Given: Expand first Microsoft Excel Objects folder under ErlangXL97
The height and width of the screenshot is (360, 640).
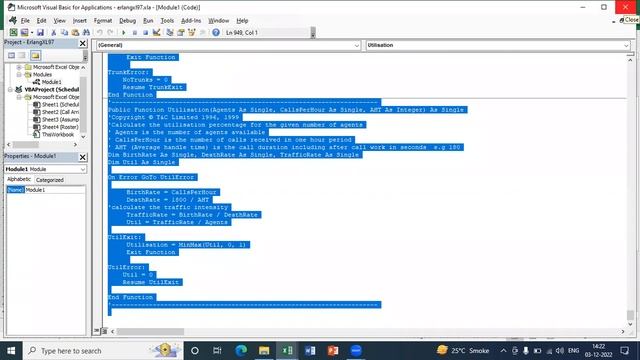Looking at the screenshot, I should [19, 67].
